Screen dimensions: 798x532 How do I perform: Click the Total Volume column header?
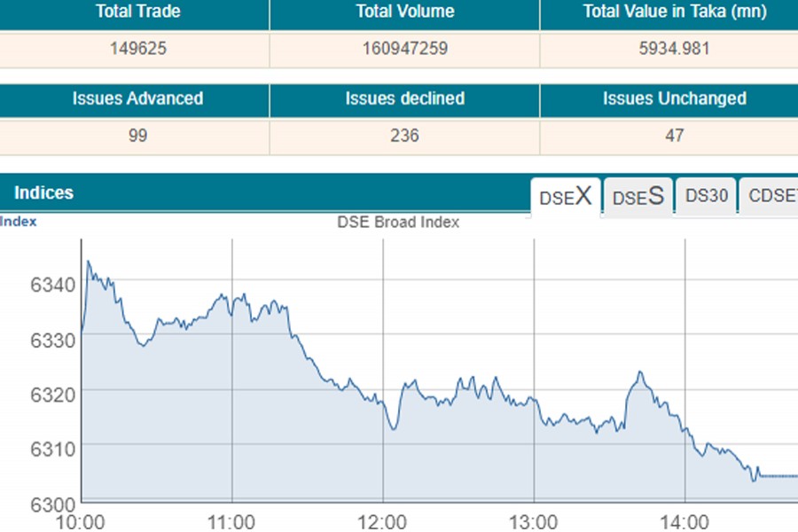coord(404,12)
